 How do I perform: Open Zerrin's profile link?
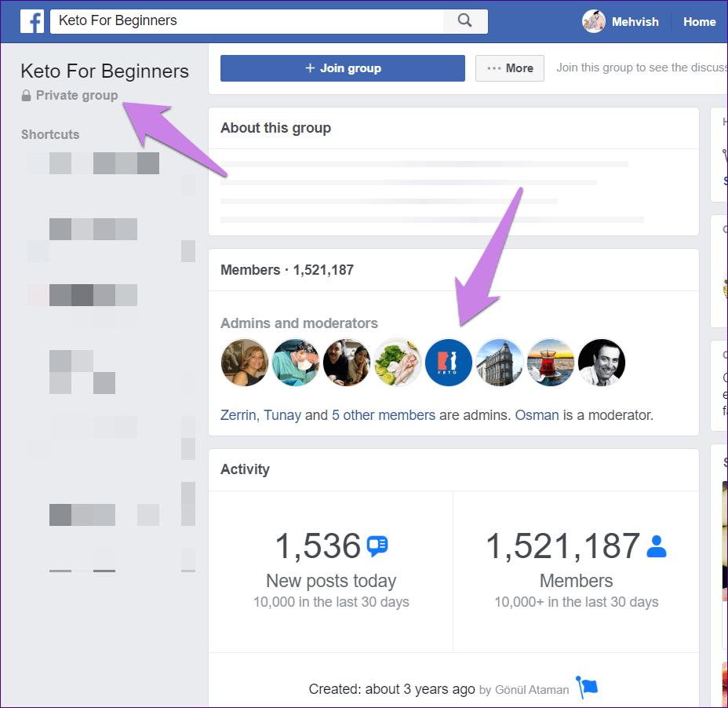point(238,415)
